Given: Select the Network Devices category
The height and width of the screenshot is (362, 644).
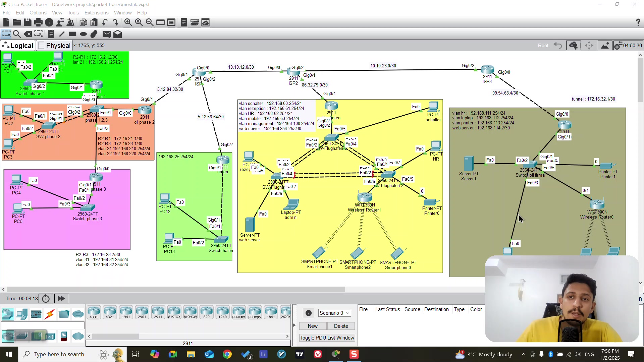Looking at the screenshot, I should click(x=8, y=314).
